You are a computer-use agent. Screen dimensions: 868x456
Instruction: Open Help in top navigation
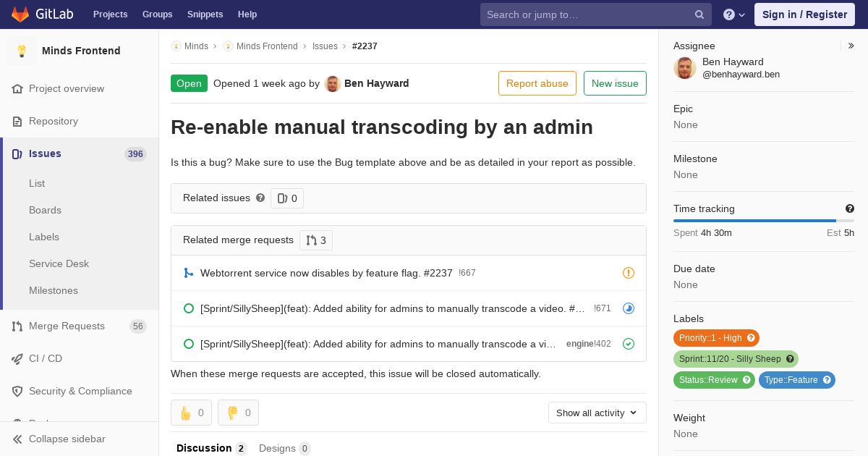(x=247, y=14)
